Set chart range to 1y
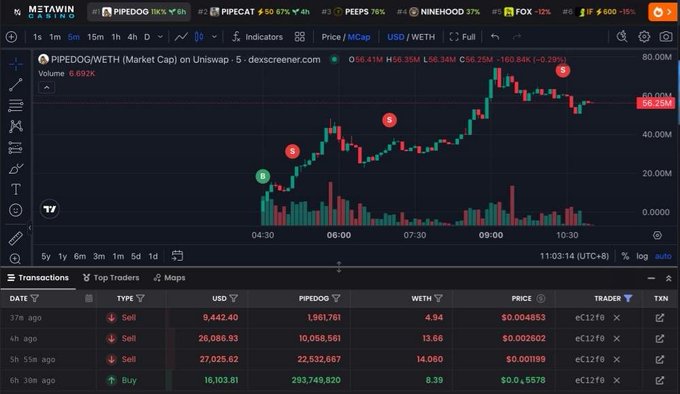 [62, 256]
